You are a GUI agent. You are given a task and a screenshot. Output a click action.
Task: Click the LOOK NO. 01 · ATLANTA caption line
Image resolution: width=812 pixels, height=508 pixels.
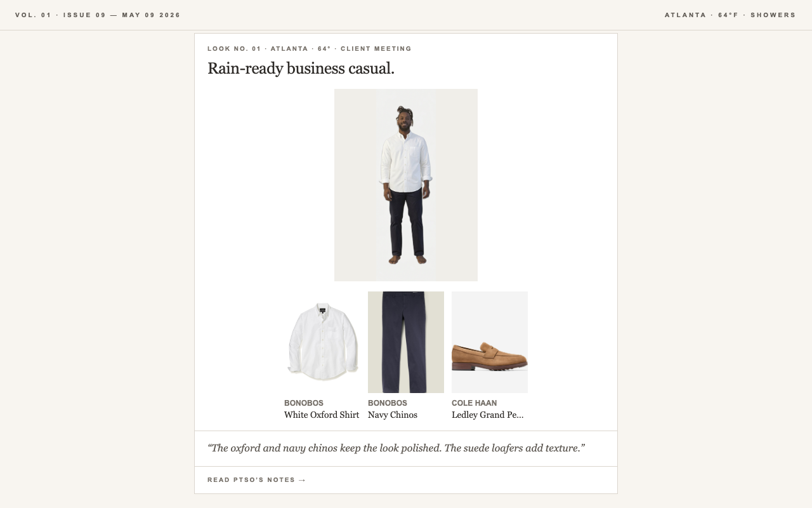point(310,49)
